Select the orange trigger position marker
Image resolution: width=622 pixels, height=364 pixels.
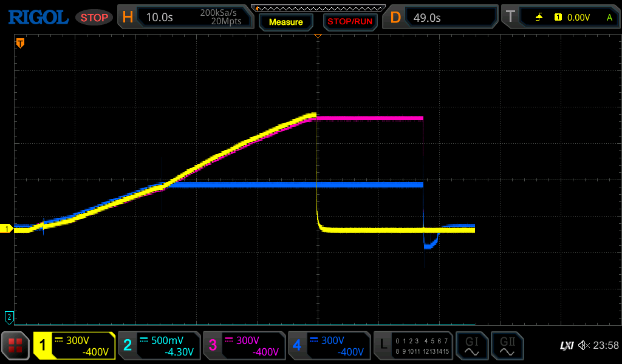point(20,43)
